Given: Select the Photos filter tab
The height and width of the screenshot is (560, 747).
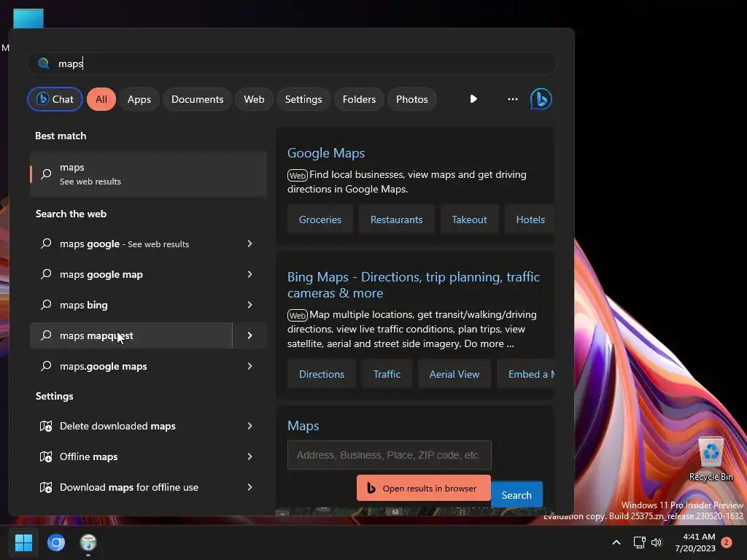Looking at the screenshot, I should click(412, 99).
